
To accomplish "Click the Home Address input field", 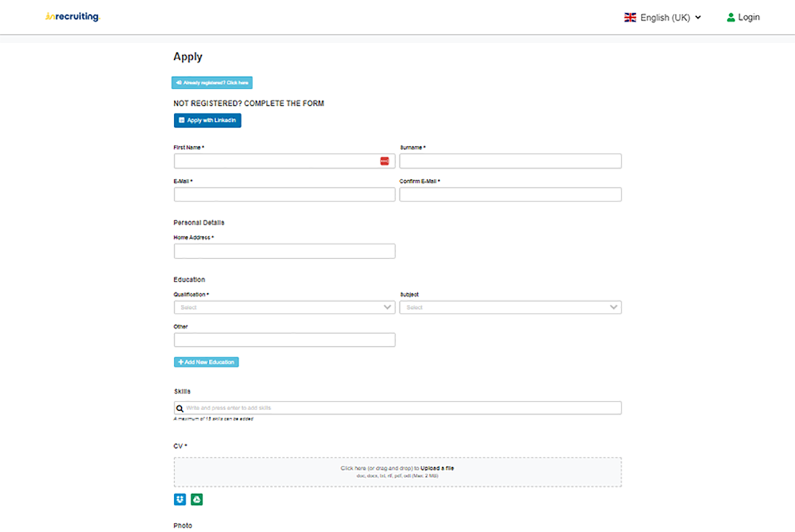I will click(284, 251).
